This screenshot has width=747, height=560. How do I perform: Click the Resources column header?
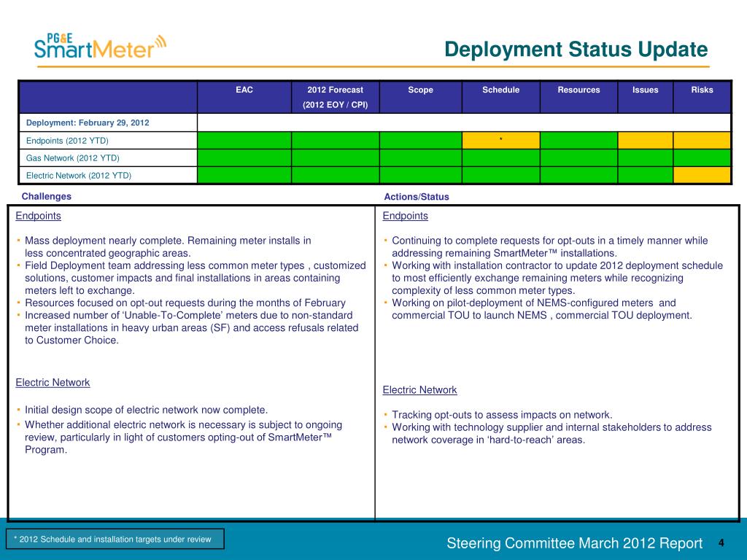(x=578, y=97)
